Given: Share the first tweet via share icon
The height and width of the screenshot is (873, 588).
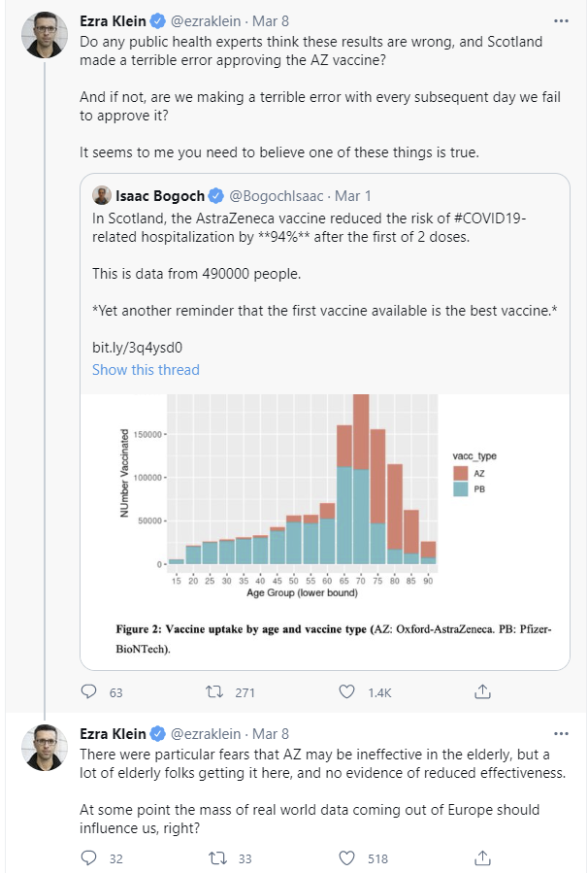Looking at the screenshot, I should 481,692.
